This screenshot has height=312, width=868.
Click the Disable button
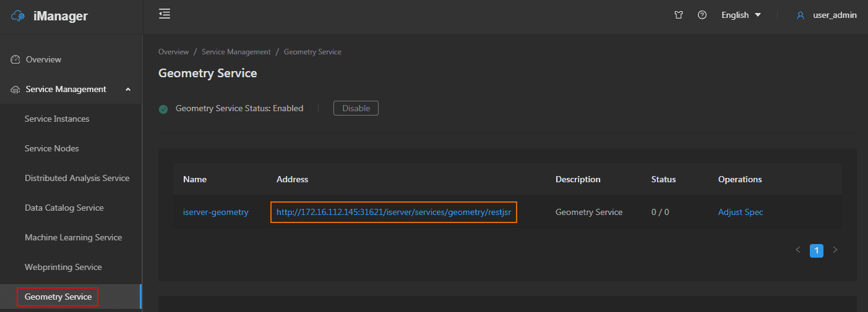coord(356,108)
